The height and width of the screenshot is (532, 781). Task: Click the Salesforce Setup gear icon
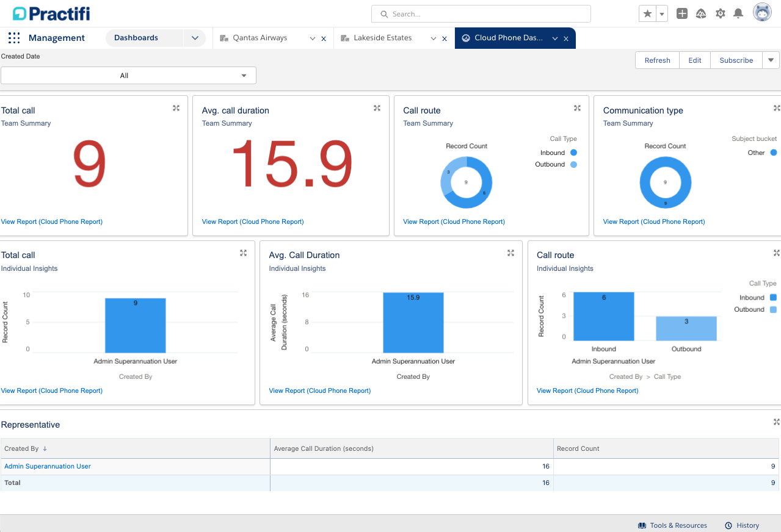click(x=720, y=13)
